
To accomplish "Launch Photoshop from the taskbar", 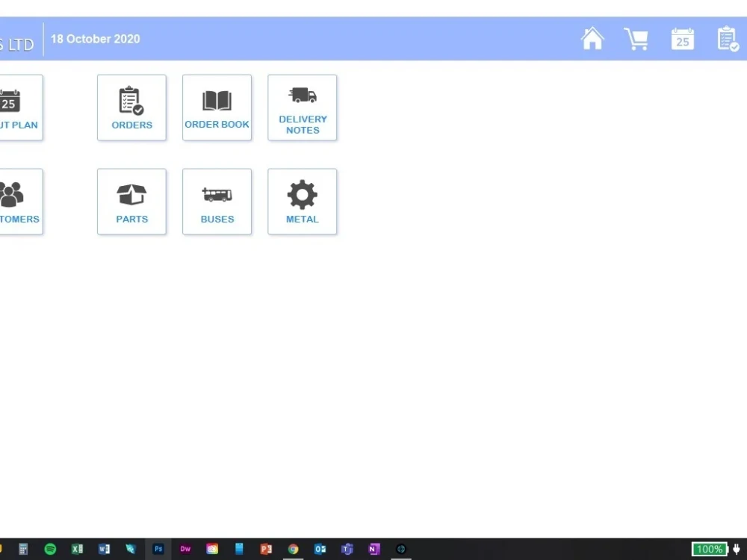I will pos(158,549).
